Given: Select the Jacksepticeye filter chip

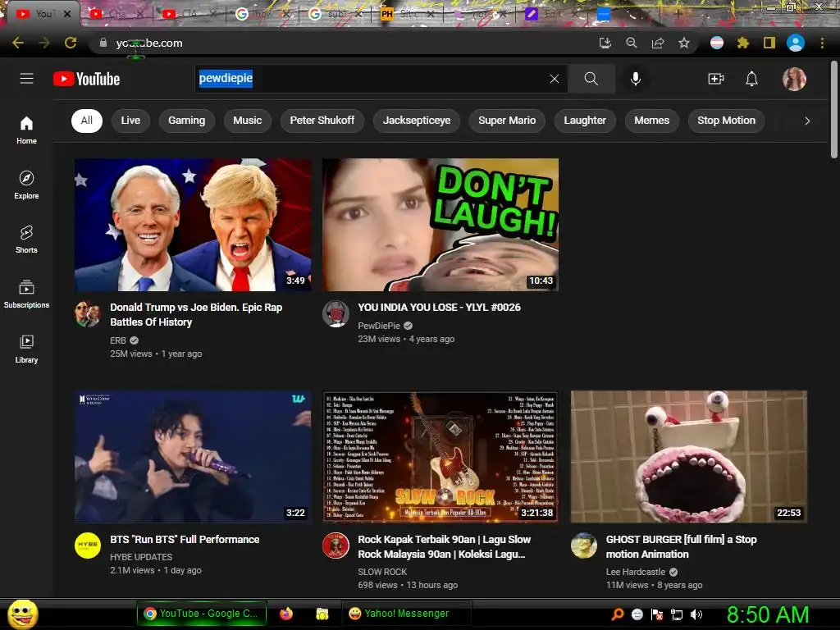Looking at the screenshot, I should click(x=416, y=121).
